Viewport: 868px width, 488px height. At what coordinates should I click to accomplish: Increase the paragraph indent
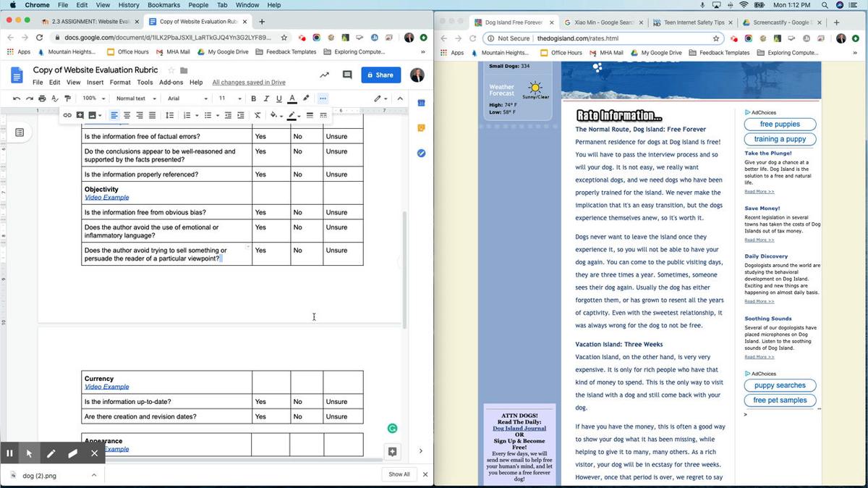[240, 115]
